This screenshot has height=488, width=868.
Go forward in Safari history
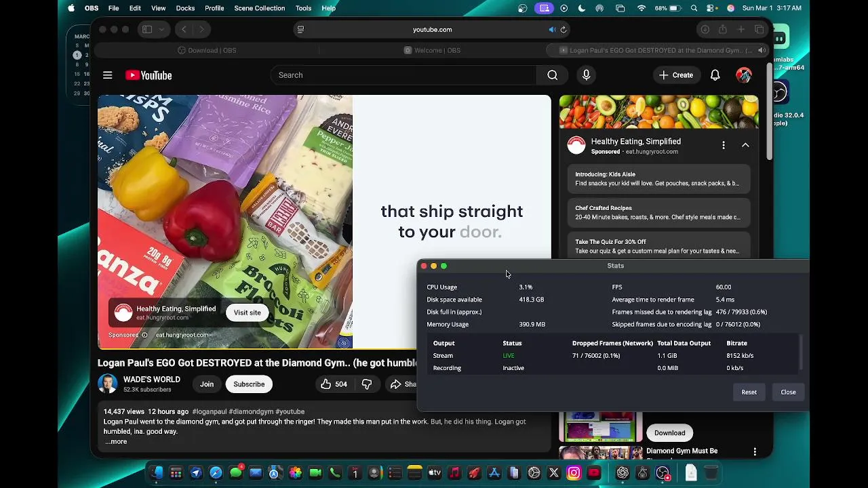pos(201,30)
